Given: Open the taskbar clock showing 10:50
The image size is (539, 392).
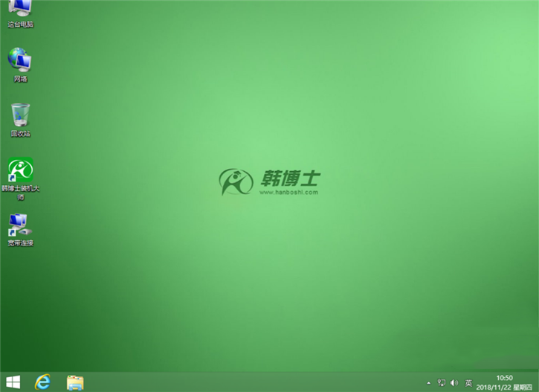Looking at the screenshot, I should pyautogui.click(x=504, y=378).
